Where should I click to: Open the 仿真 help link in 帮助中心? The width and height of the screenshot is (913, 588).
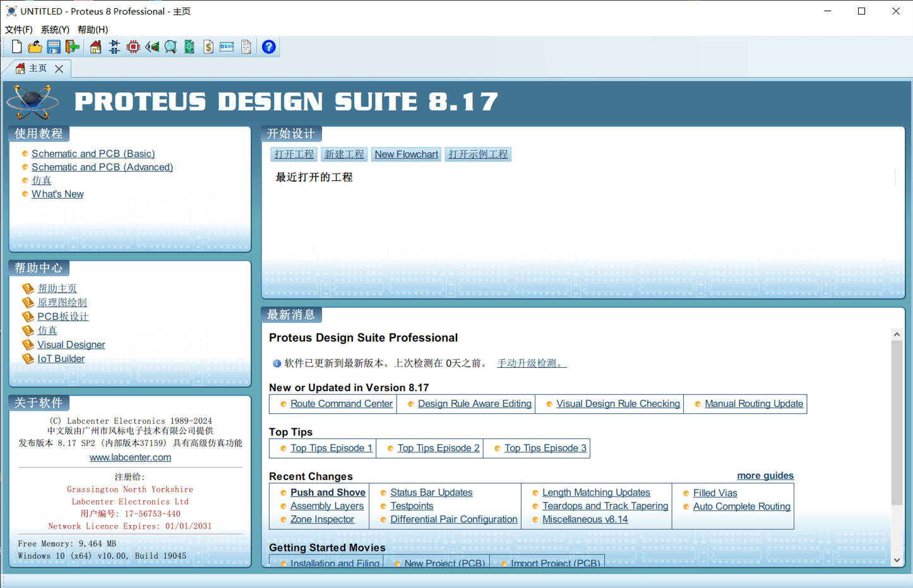tap(47, 330)
